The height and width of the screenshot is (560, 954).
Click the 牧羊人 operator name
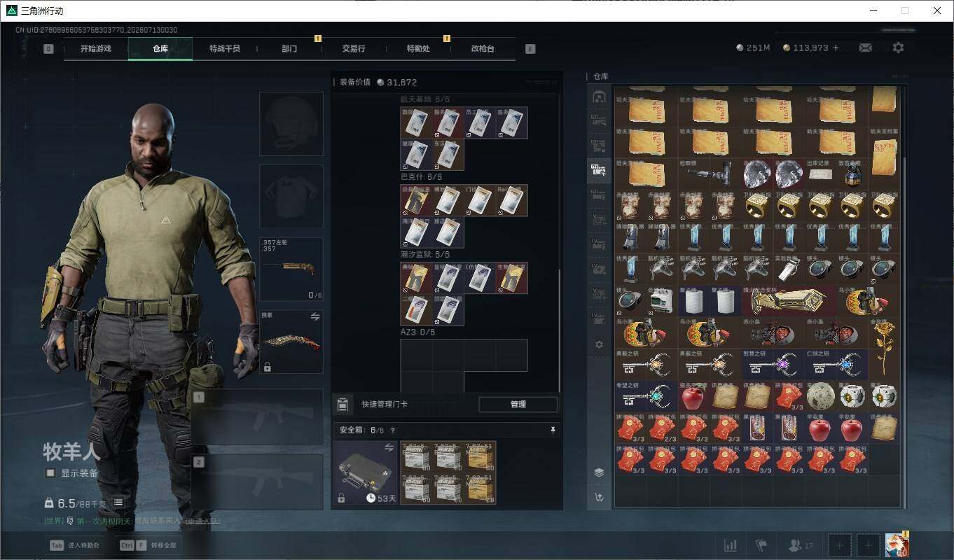(x=72, y=451)
